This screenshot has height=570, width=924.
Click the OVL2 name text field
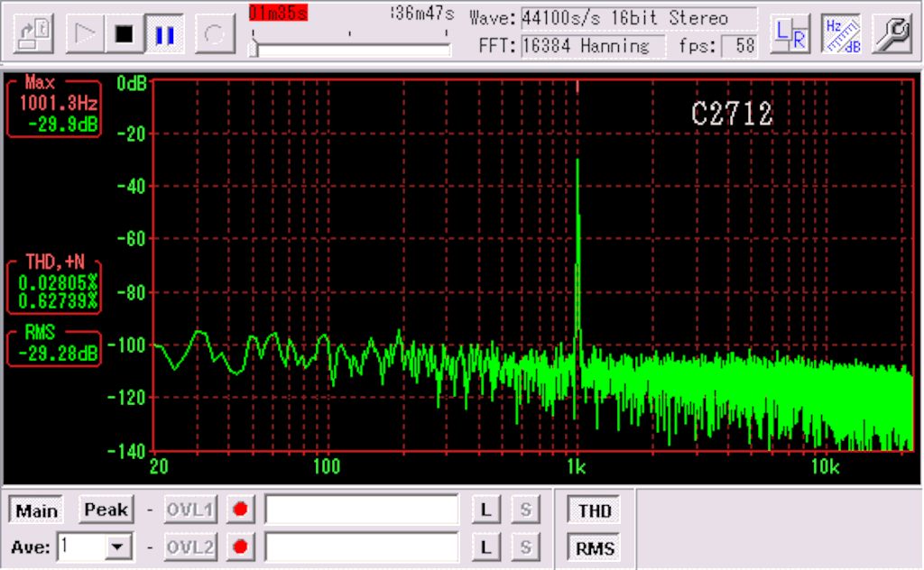pyautogui.click(x=362, y=547)
